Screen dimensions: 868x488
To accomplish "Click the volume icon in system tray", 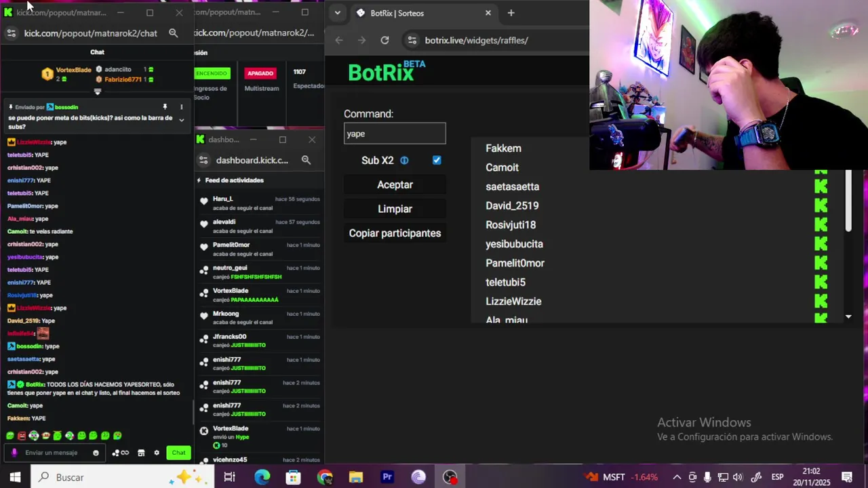I will point(738,477).
